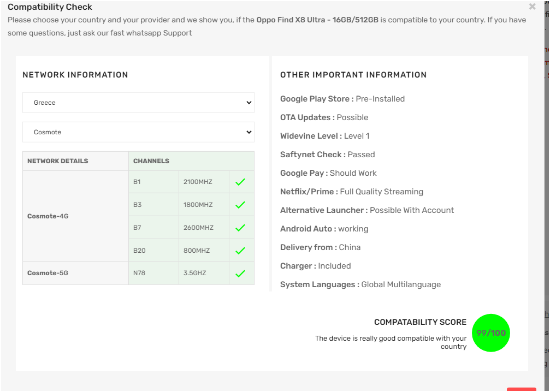This screenshot has height=392, width=550.
Task: Click Netflix/Prime: Full Quality Streaming line
Action: 352,192
